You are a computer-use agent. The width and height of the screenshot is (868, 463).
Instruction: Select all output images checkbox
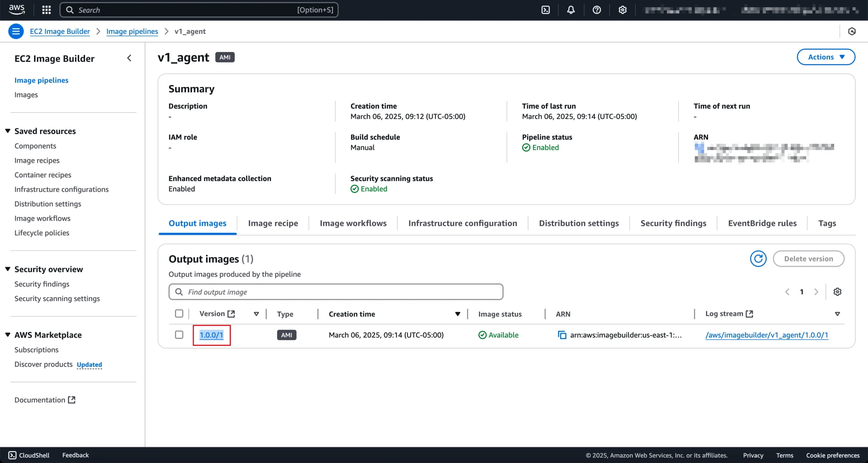pos(179,313)
